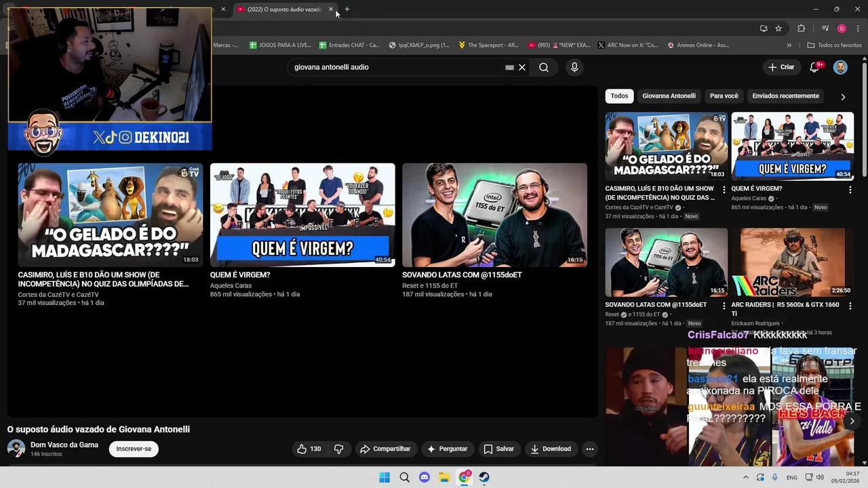The height and width of the screenshot is (488, 868).
Task: Open Animes Online bookmark
Action: point(698,45)
